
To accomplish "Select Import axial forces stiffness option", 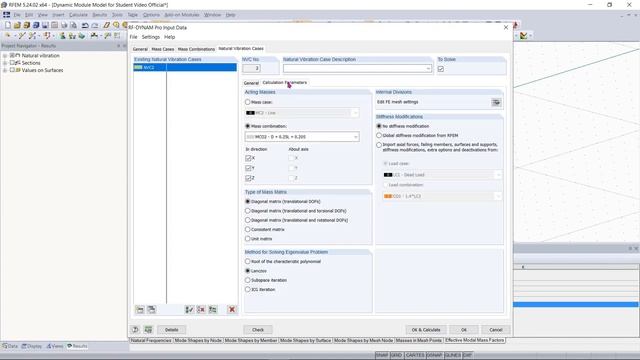I will point(379,145).
